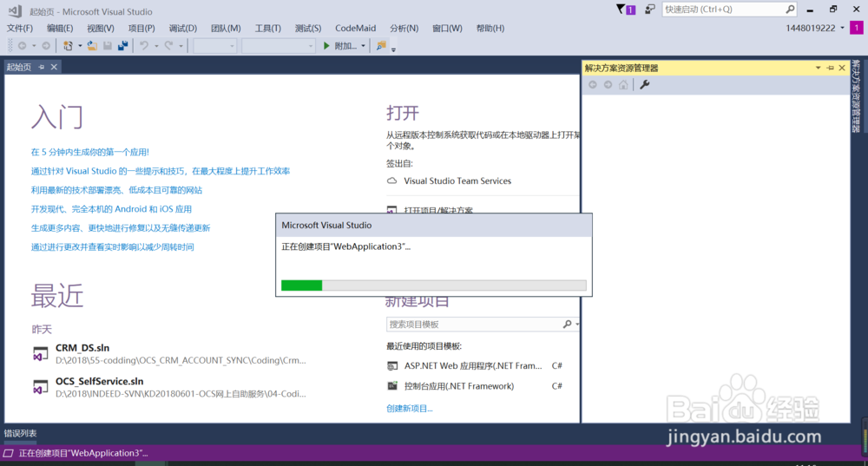Click the save all disks icon
Screen dimensions: 868x466
coord(123,46)
